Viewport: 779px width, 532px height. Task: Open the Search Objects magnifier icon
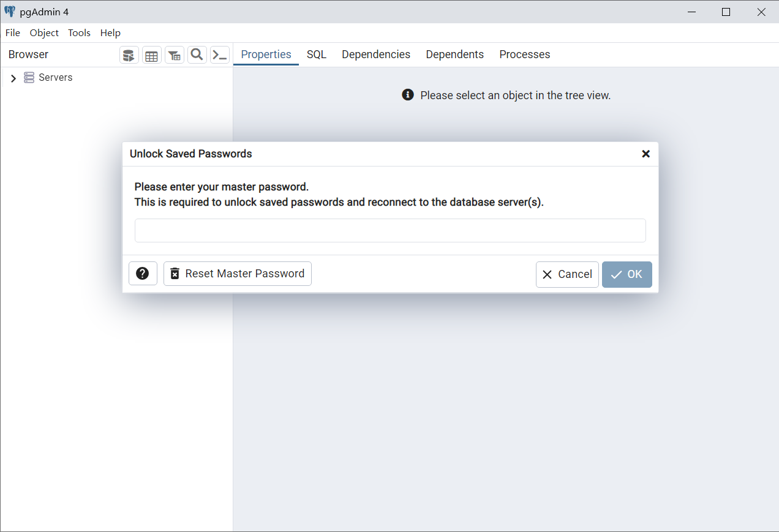(x=197, y=55)
